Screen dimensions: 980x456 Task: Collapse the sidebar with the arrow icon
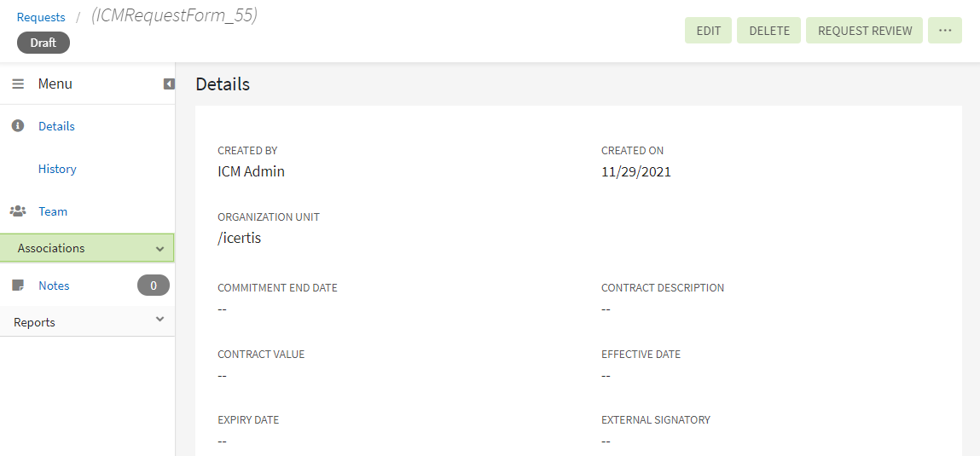coord(169,84)
